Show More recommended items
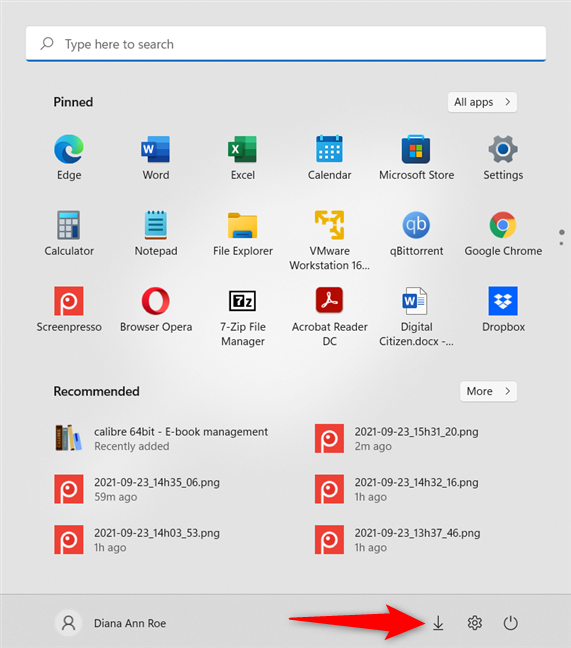 [488, 391]
